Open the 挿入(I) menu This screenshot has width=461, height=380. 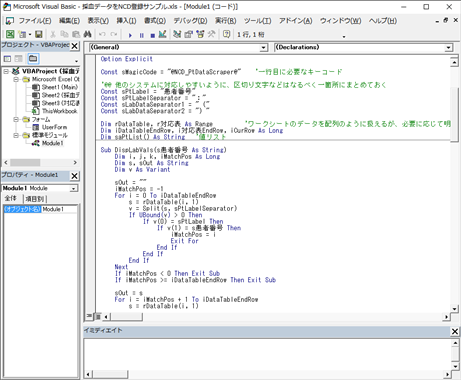[126, 21]
